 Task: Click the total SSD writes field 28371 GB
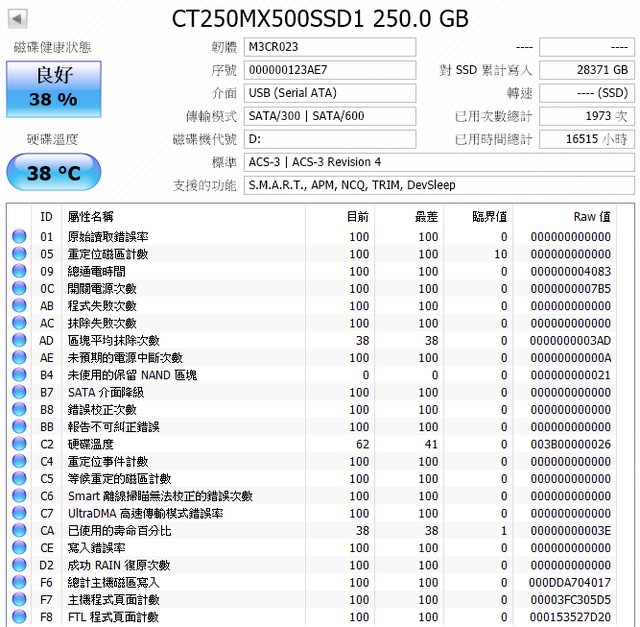(586, 70)
